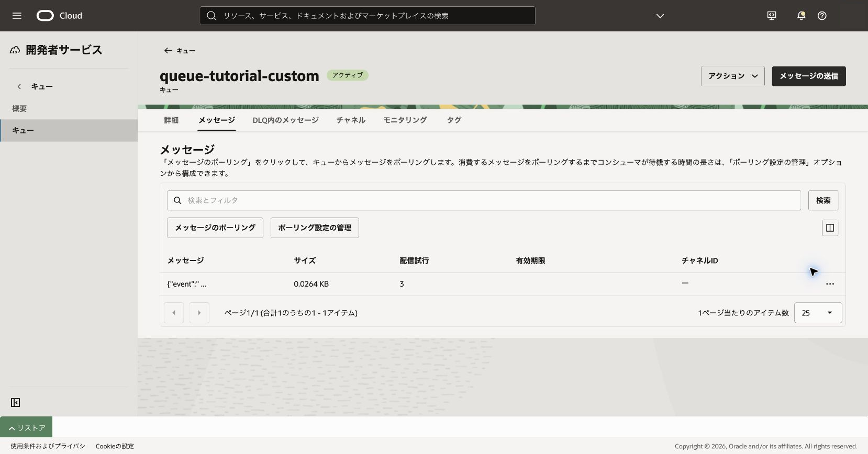
Task: Open the notifications bell
Action: (x=801, y=16)
